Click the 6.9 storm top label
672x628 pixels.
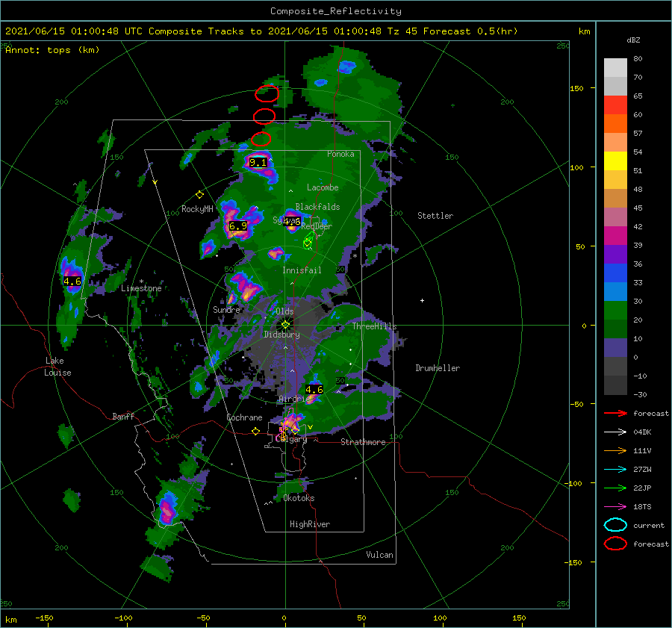(238, 226)
